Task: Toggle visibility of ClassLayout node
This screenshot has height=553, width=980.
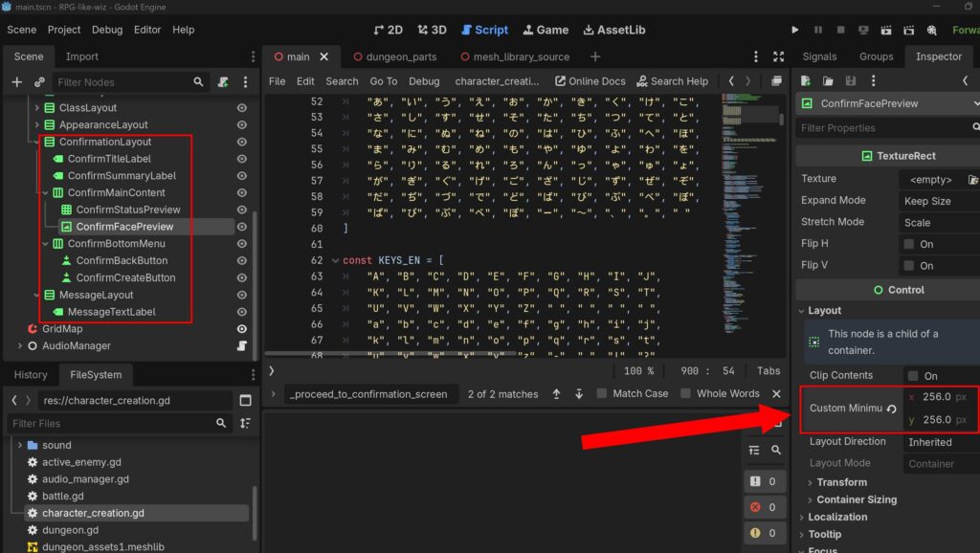Action: pyautogui.click(x=242, y=108)
